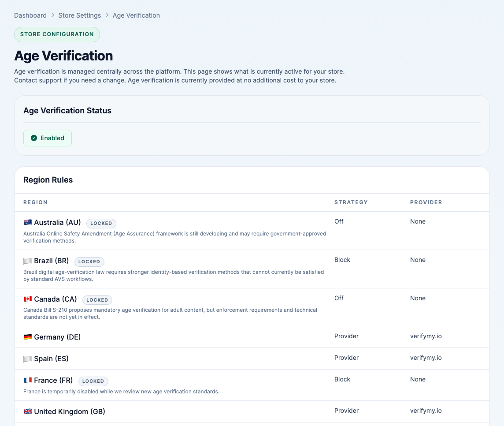
Task: Click the Age Verification Status heading
Action: [67, 110]
